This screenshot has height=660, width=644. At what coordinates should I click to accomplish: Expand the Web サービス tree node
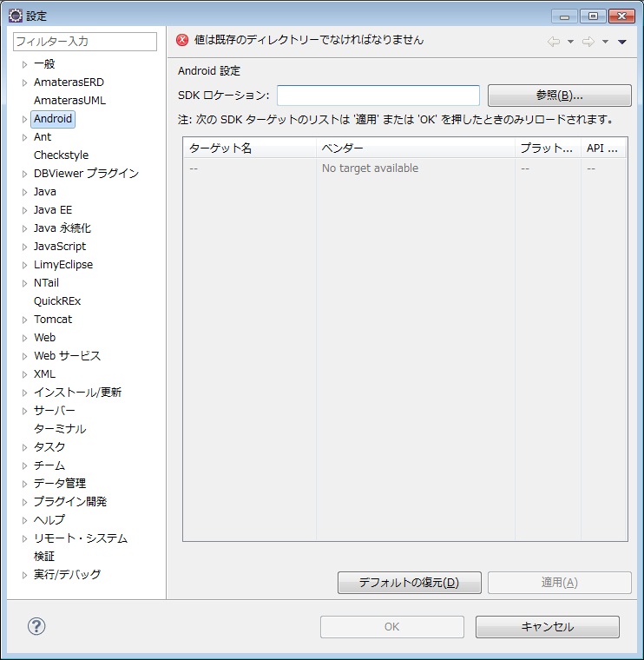[24, 356]
